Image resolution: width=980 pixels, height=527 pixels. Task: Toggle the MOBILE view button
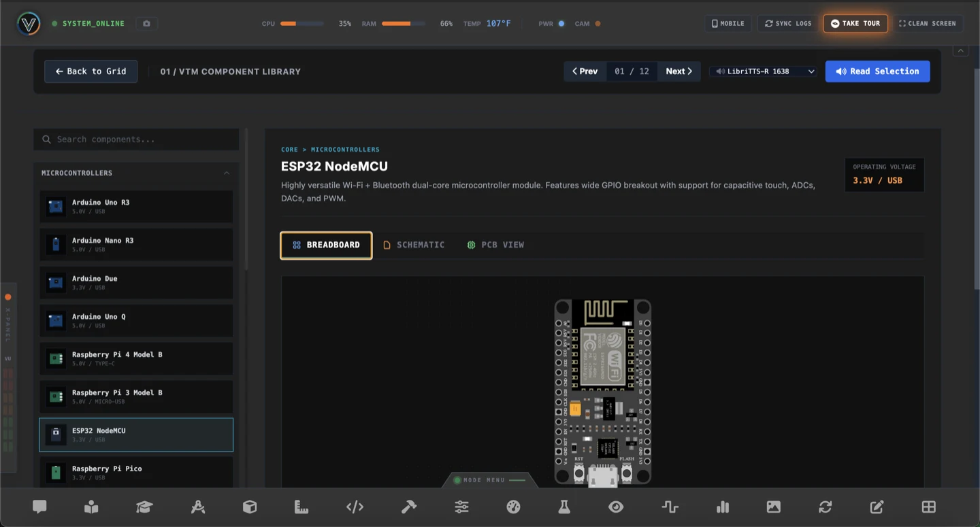pos(728,24)
